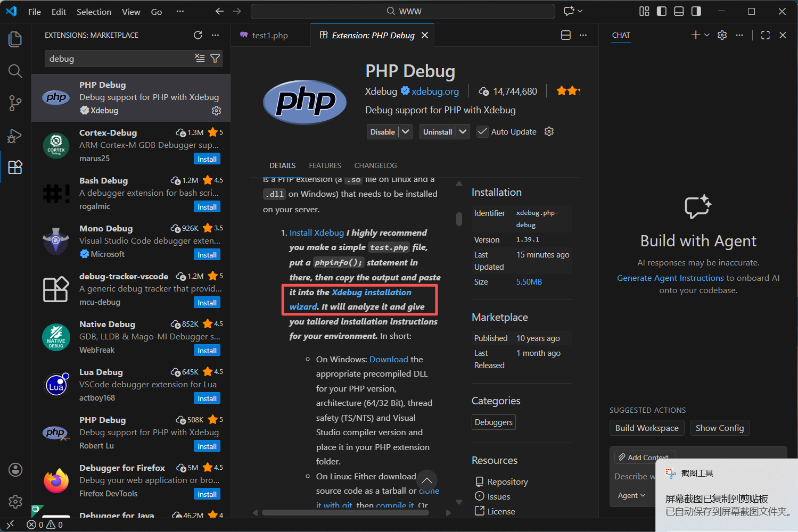Click the Uninstall button

tap(438, 132)
